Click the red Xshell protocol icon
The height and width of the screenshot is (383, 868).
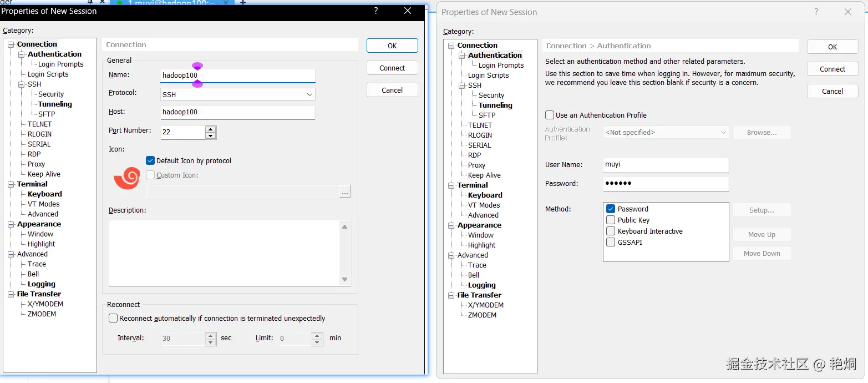pos(126,178)
